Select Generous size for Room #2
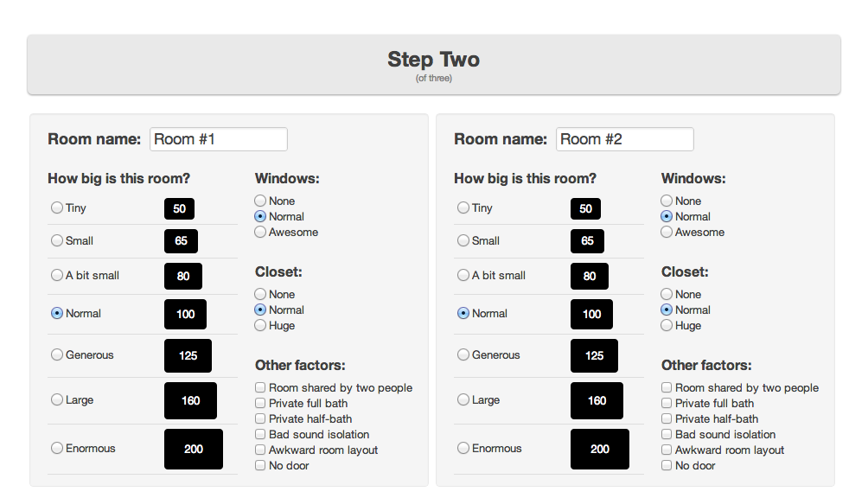The height and width of the screenshot is (498, 868). pos(463,355)
